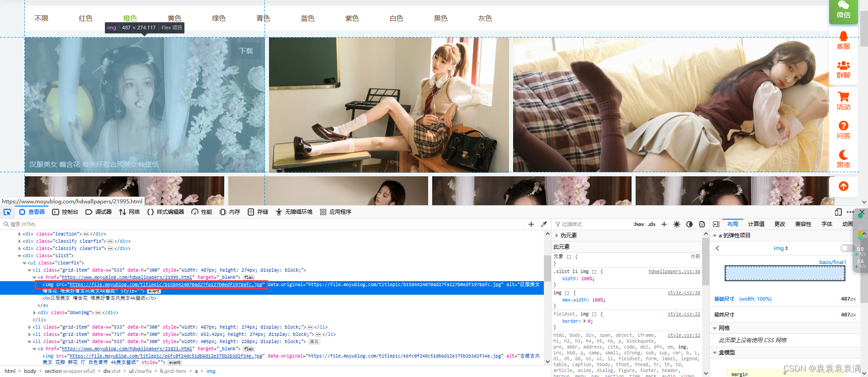Select section.wrapper.wfull in the breadcrumb
The image size is (868, 377).
point(70,372)
